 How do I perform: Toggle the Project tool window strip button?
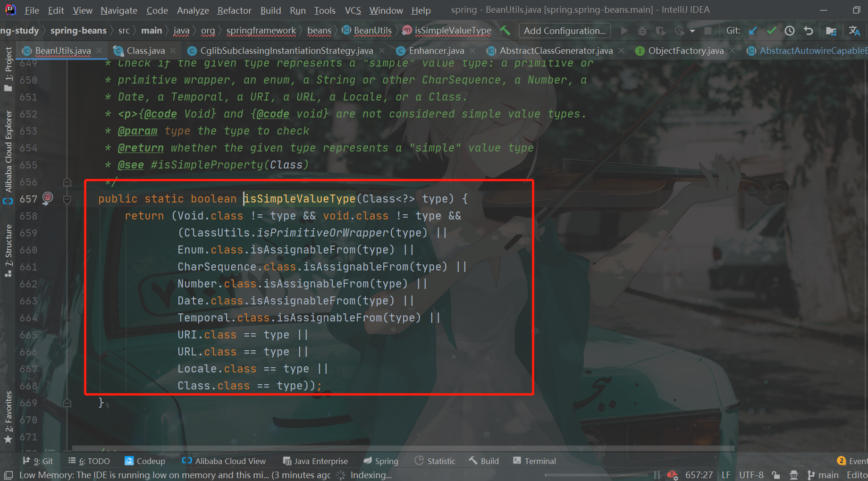[x=8, y=69]
